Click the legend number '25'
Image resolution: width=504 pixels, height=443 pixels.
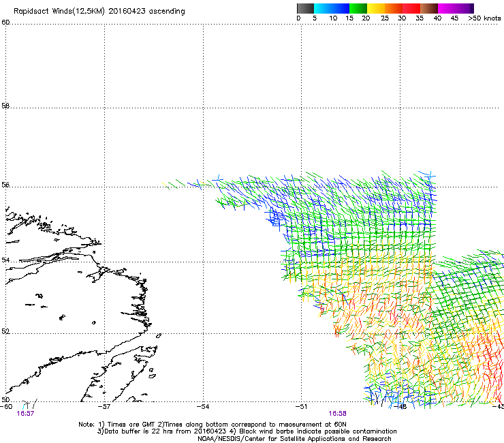[x=385, y=18]
